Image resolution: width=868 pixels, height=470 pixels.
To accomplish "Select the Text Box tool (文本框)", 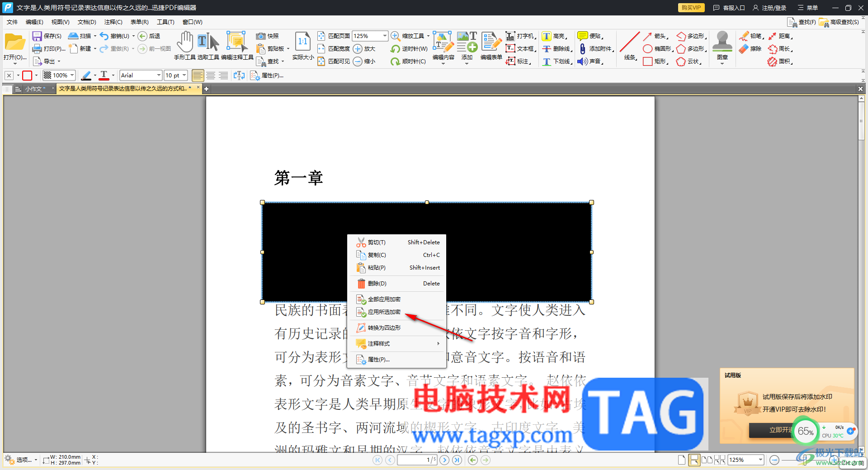I will pos(521,49).
